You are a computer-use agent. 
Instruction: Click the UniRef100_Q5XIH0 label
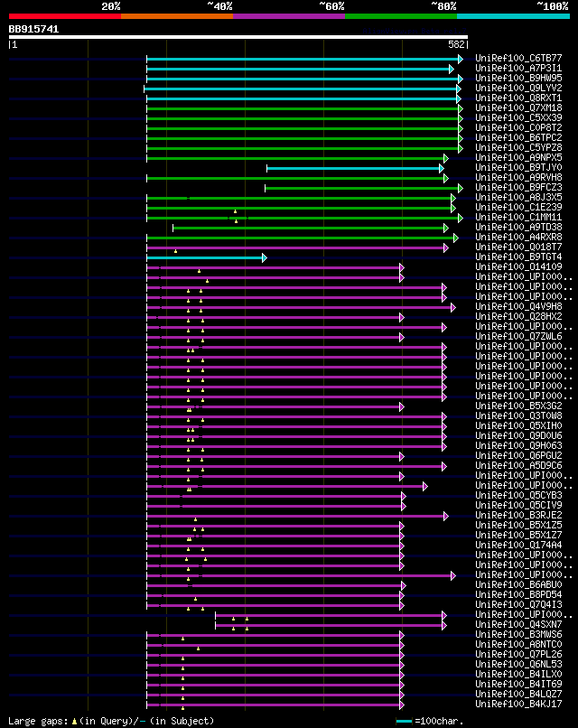(x=518, y=425)
